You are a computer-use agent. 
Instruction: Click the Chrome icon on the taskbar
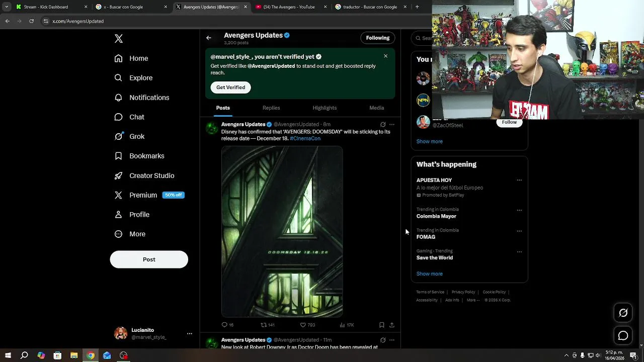(x=91, y=355)
